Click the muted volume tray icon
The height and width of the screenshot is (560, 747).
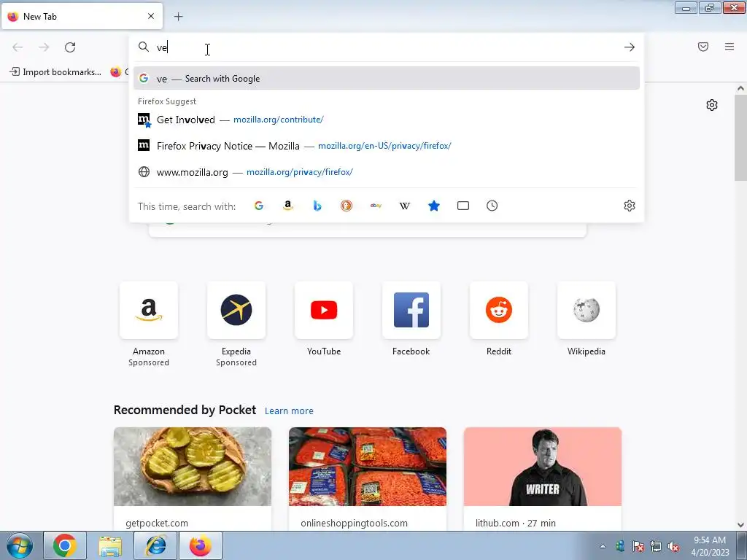pos(673,546)
